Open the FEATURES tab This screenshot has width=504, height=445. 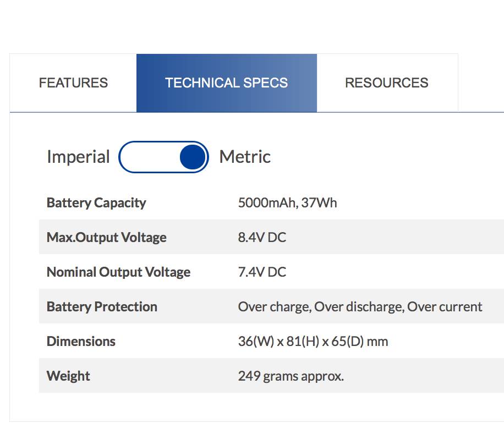point(73,83)
